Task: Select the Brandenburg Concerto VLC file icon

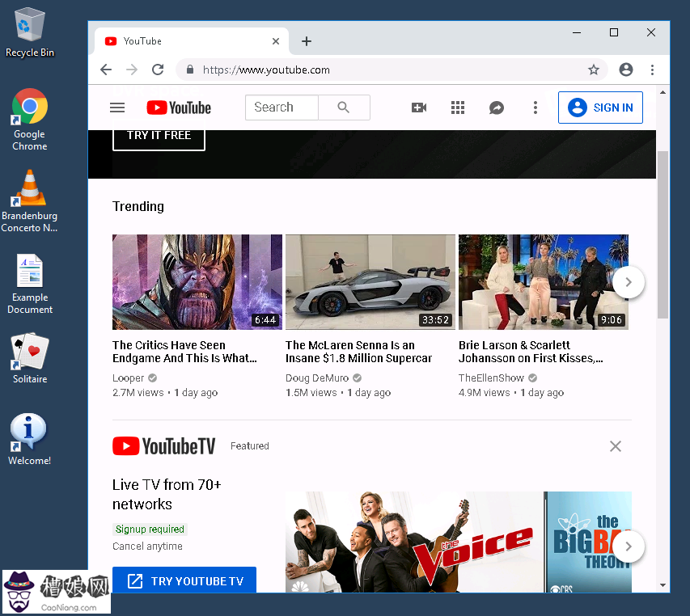Action: click(29, 201)
